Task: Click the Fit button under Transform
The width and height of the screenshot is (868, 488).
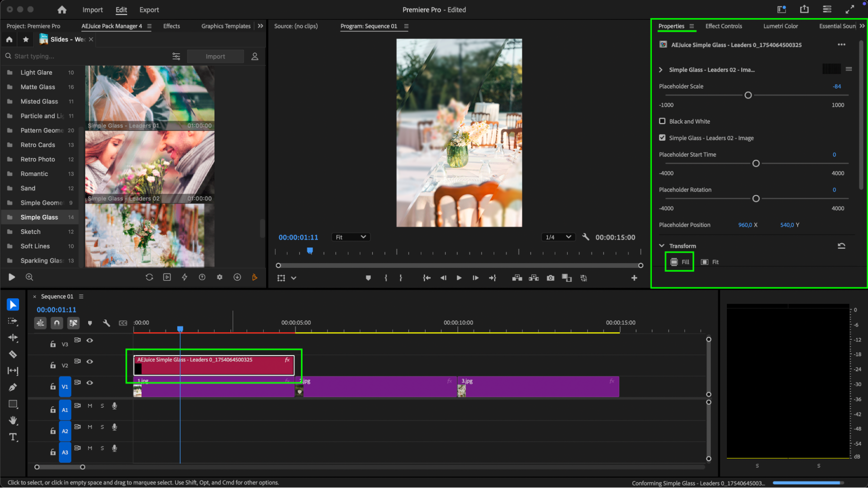Action: click(x=710, y=262)
